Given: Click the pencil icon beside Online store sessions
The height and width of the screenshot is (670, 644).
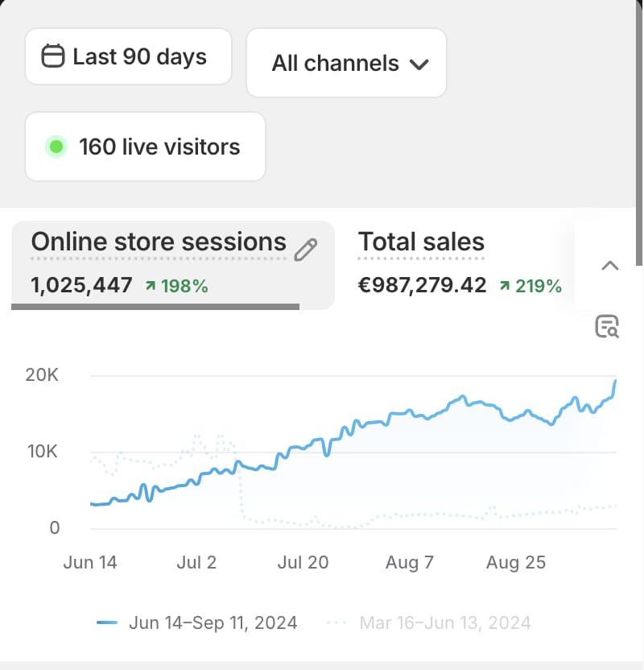Looking at the screenshot, I should (x=307, y=250).
